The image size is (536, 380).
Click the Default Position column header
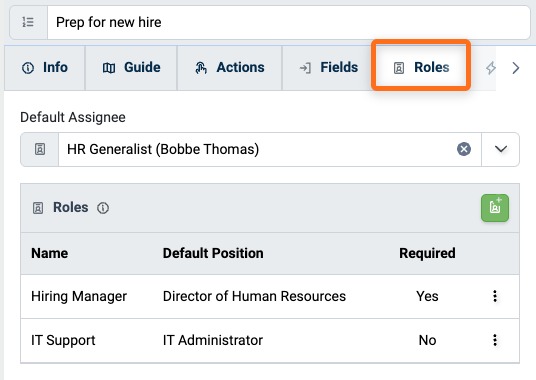point(213,254)
